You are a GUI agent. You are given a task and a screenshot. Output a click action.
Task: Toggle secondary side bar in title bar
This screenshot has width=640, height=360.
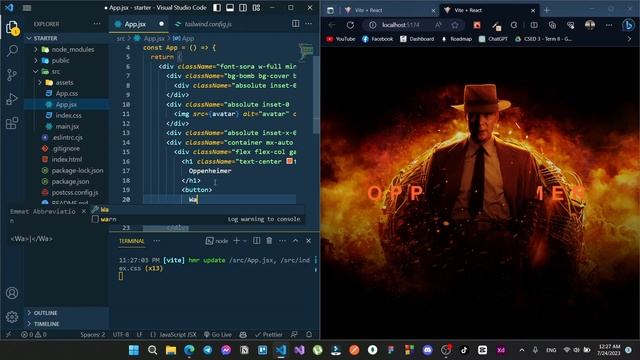click(243, 8)
